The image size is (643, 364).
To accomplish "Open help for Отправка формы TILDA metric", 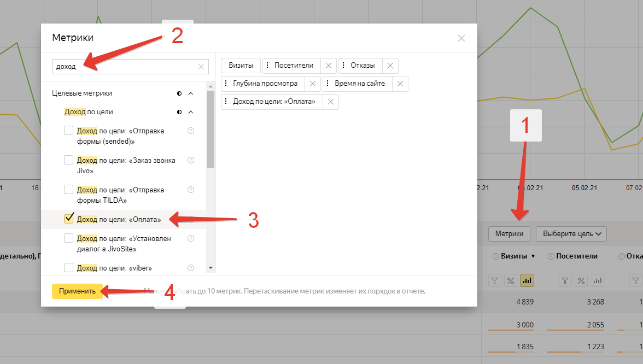I will (x=191, y=190).
